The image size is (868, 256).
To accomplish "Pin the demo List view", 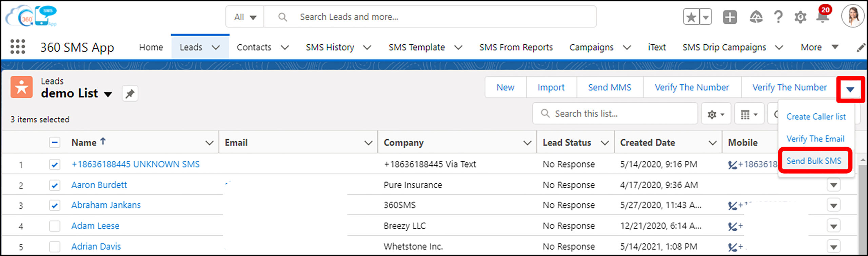I will 130,93.
